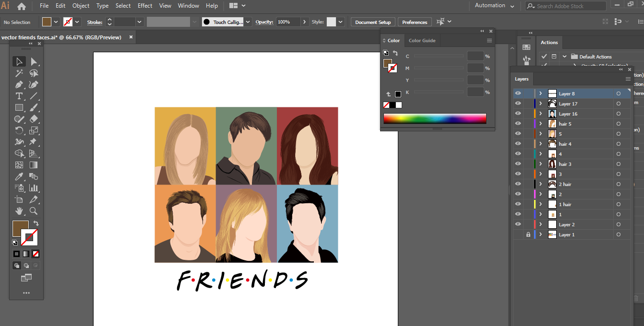Select the Magic Wand tool
This screenshot has height=326, width=644.
pos(19,73)
